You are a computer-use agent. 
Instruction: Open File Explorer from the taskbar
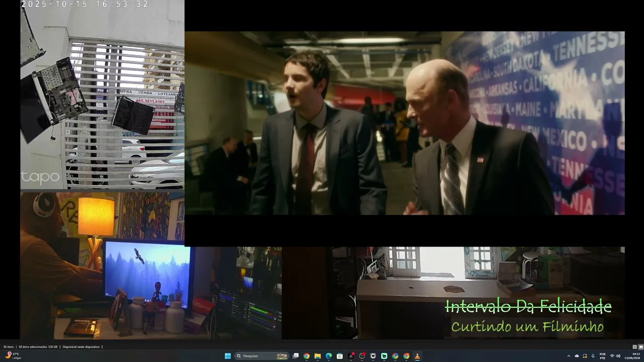coord(317,356)
